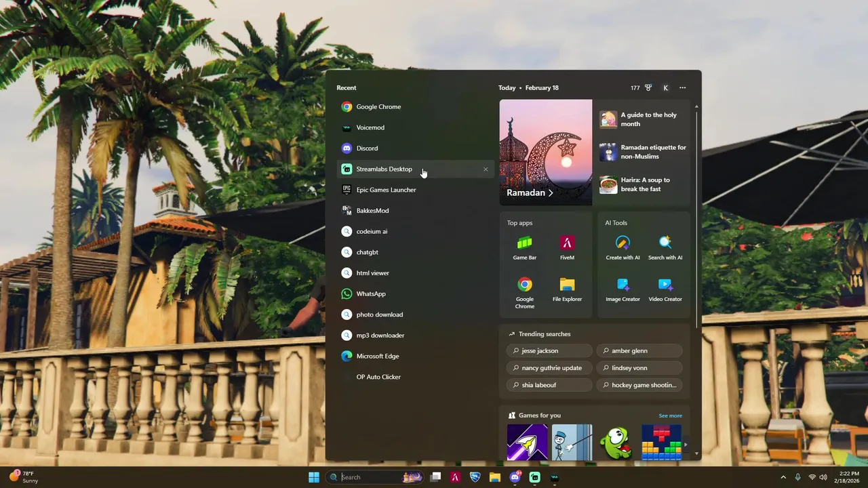Search trending 'jesse jackson'
This screenshot has width=868, height=488.
549,351
